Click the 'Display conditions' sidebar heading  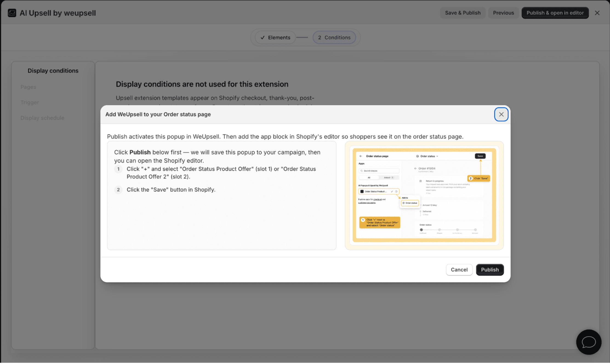(53, 71)
